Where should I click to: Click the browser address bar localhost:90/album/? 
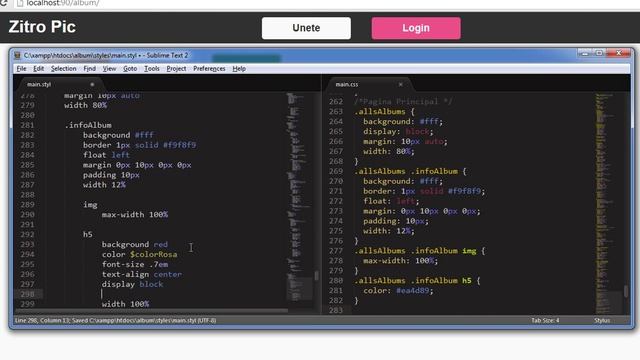click(63, 3)
